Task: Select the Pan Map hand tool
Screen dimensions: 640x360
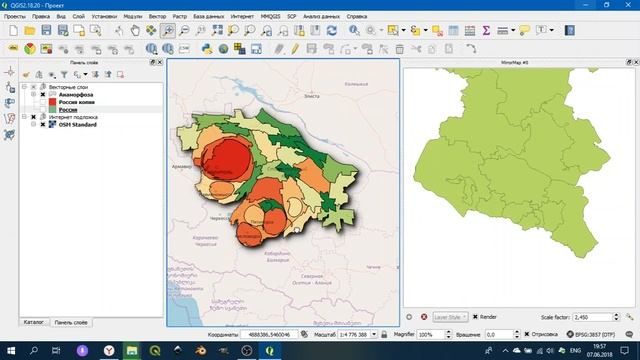Action: pyautogui.click(x=135, y=31)
